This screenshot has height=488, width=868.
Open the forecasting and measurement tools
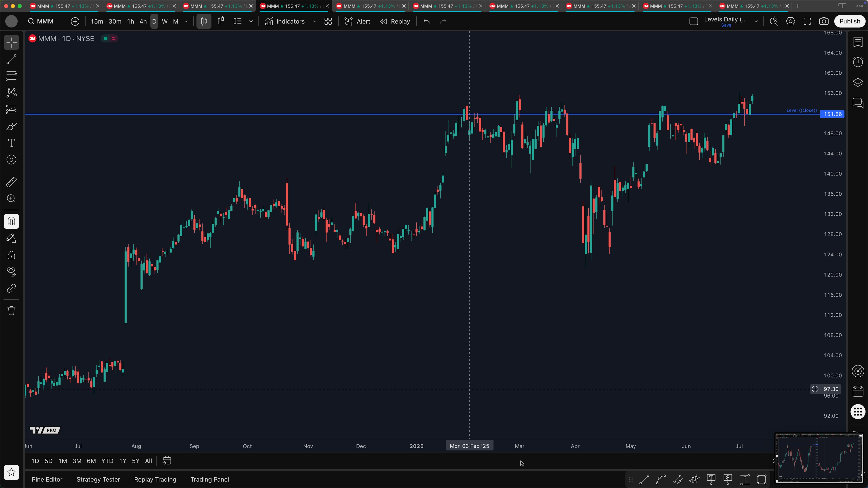click(x=12, y=109)
